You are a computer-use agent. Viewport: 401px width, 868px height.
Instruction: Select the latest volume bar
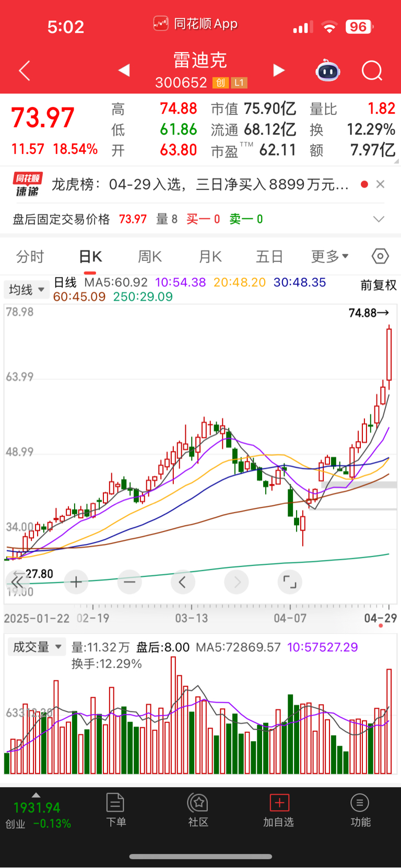389,721
